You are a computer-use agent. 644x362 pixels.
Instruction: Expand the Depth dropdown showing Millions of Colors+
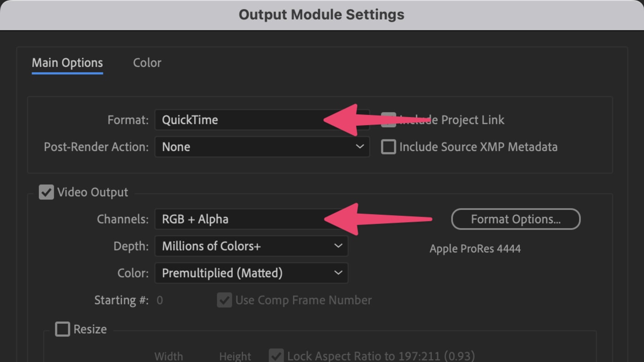coord(251,246)
